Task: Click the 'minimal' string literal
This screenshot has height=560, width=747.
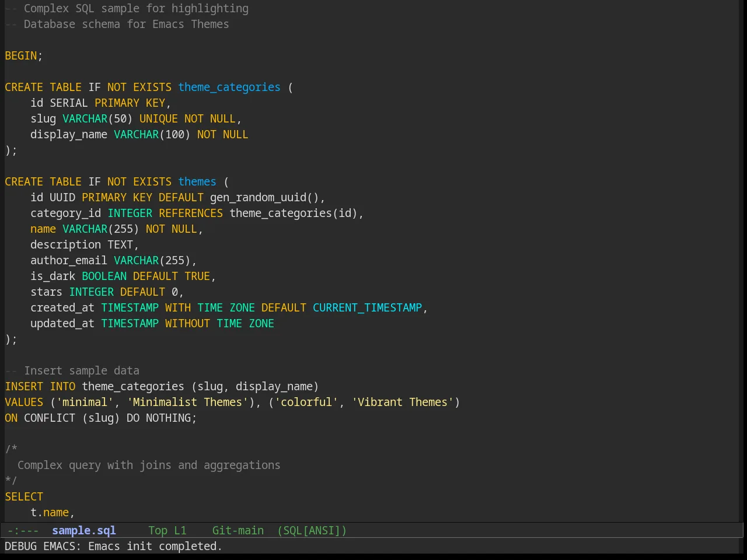Action: (85, 402)
